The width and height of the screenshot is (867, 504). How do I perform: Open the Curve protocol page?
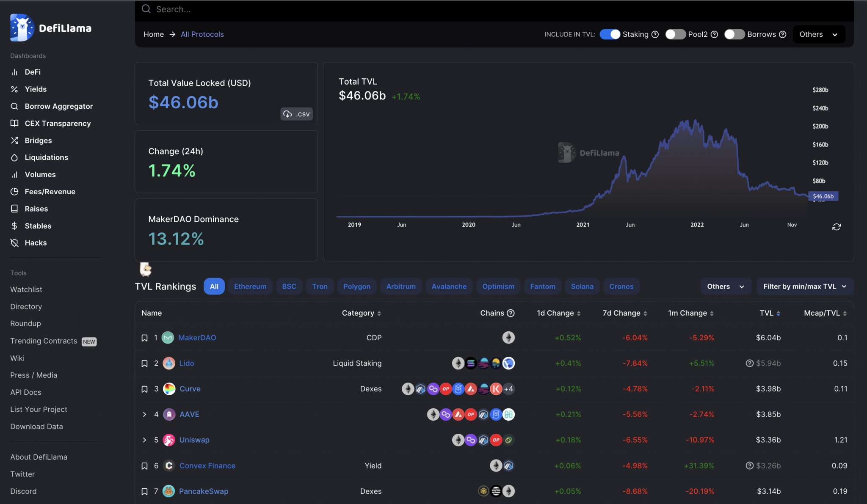tap(190, 388)
